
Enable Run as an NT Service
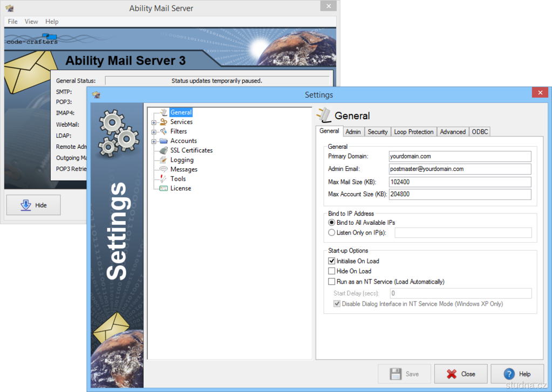point(331,281)
